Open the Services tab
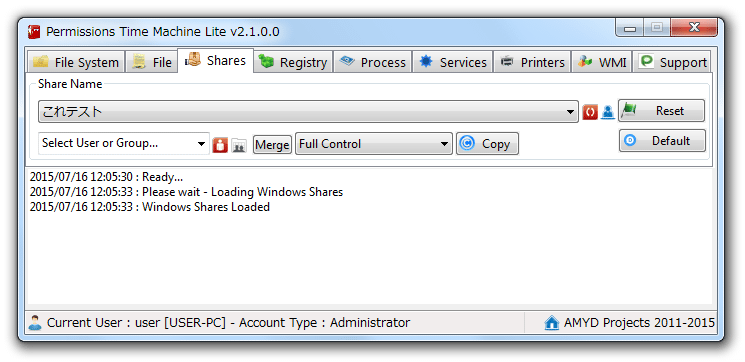 453,62
